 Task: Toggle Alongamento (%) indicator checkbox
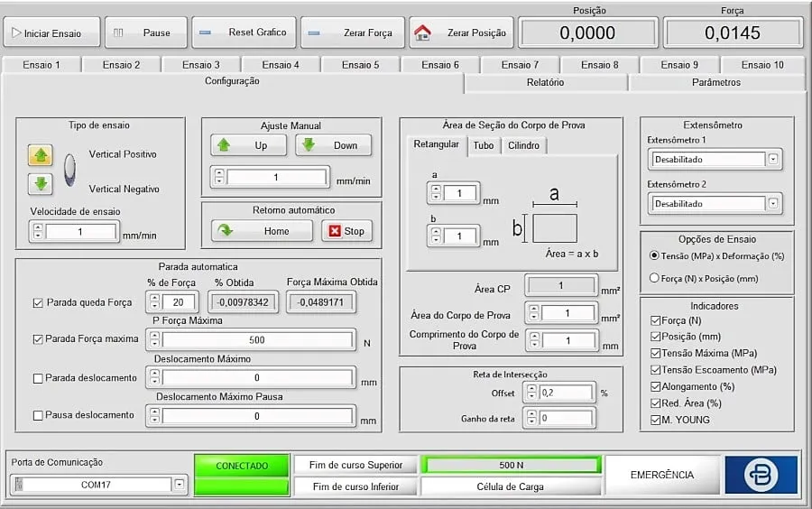click(x=656, y=386)
